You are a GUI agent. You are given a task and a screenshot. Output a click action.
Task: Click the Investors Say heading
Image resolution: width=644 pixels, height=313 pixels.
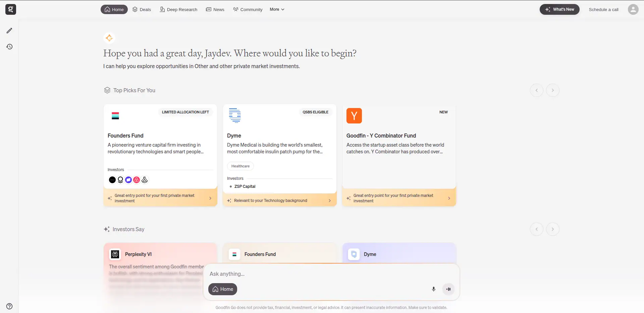coord(128,229)
